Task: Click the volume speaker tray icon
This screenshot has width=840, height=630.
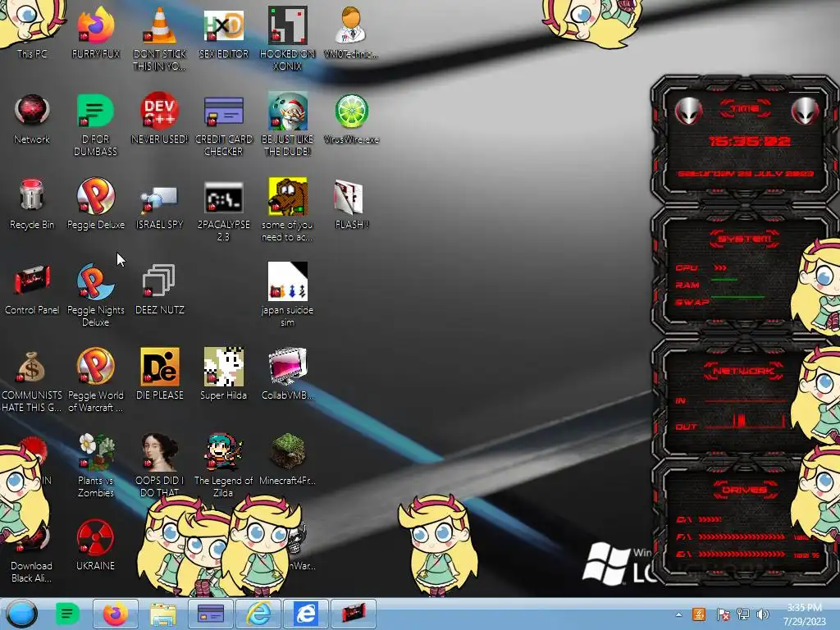Action: coord(763,614)
